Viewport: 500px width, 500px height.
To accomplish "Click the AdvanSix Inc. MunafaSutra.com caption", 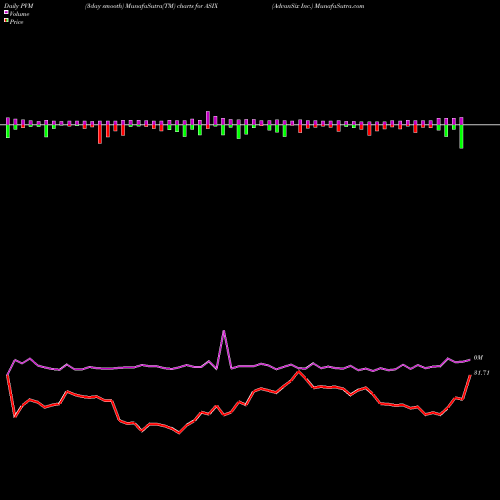I will 318,6.
